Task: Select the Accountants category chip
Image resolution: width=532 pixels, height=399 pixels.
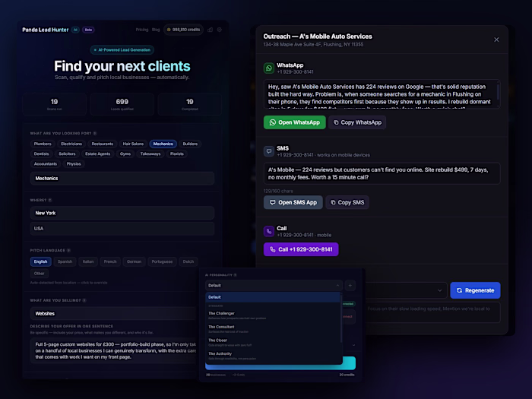Action: [x=46, y=164]
